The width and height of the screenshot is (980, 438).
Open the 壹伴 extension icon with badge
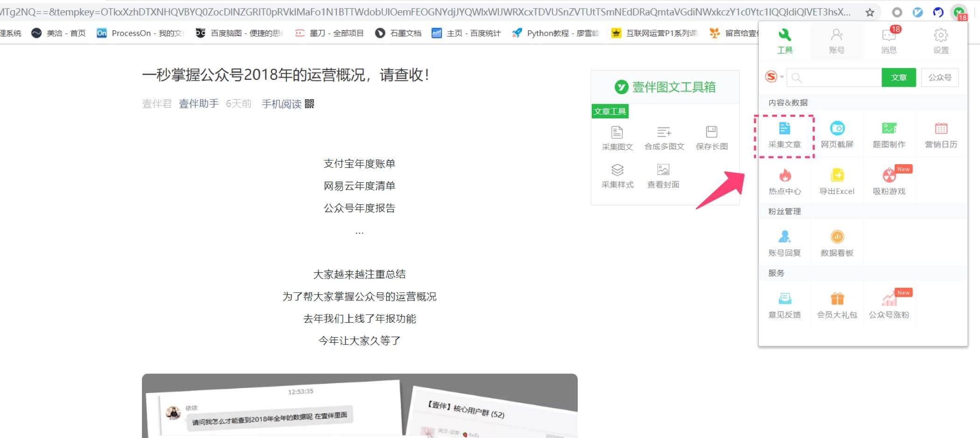tap(959, 13)
